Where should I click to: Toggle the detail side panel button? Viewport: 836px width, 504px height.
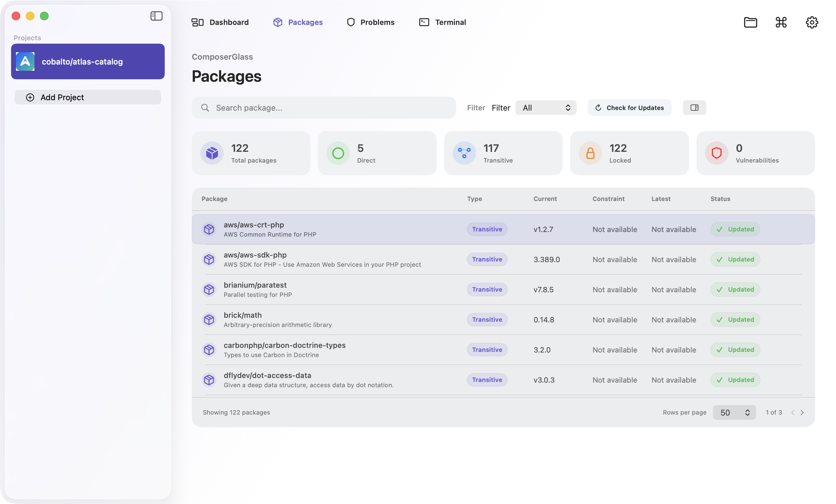pos(694,108)
